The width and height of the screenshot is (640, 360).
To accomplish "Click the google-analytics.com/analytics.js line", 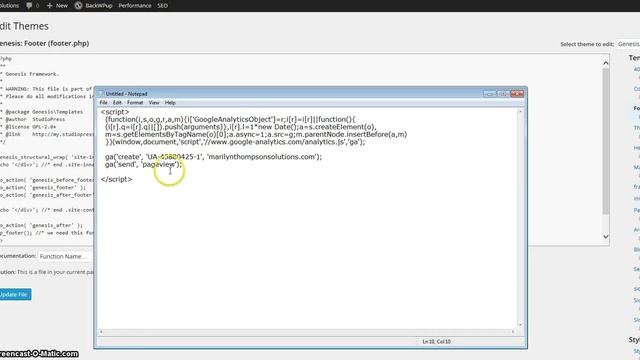I will pos(235,142).
